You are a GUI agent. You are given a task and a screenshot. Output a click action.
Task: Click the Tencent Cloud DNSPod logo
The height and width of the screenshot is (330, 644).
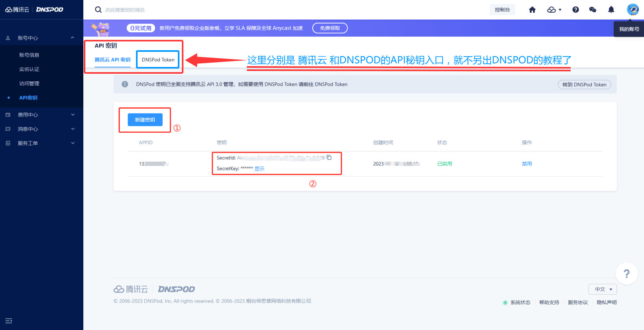[x=34, y=10]
